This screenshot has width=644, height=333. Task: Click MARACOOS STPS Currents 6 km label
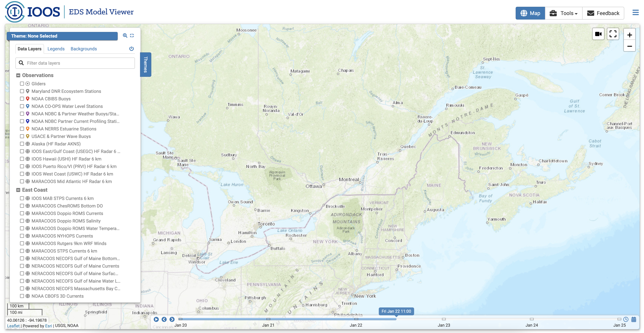pos(64,251)
